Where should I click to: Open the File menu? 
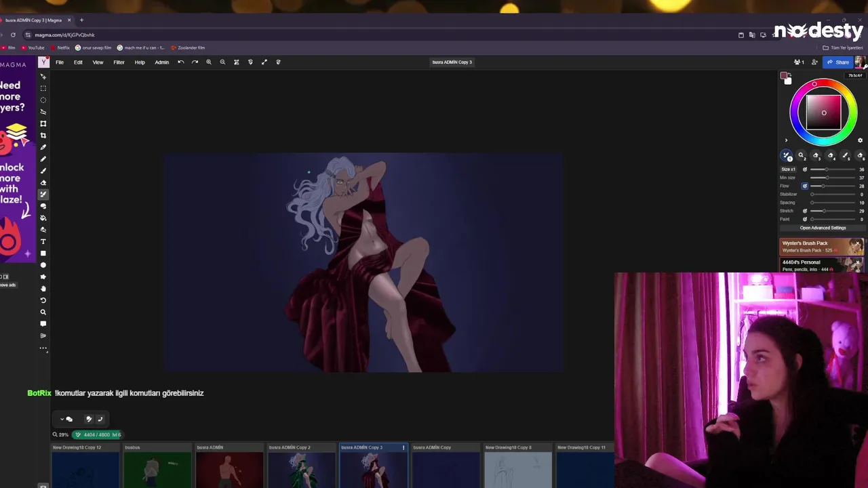click(60, 62)
